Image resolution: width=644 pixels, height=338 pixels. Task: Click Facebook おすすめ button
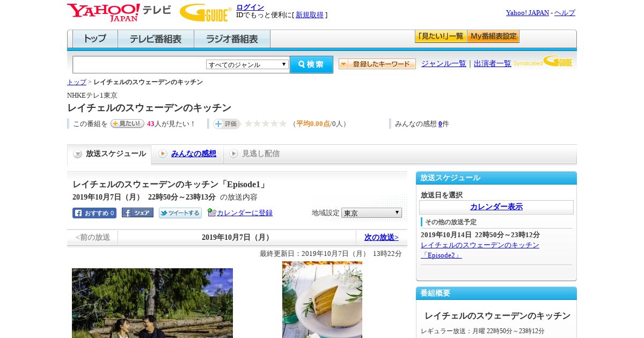point(94,213)
